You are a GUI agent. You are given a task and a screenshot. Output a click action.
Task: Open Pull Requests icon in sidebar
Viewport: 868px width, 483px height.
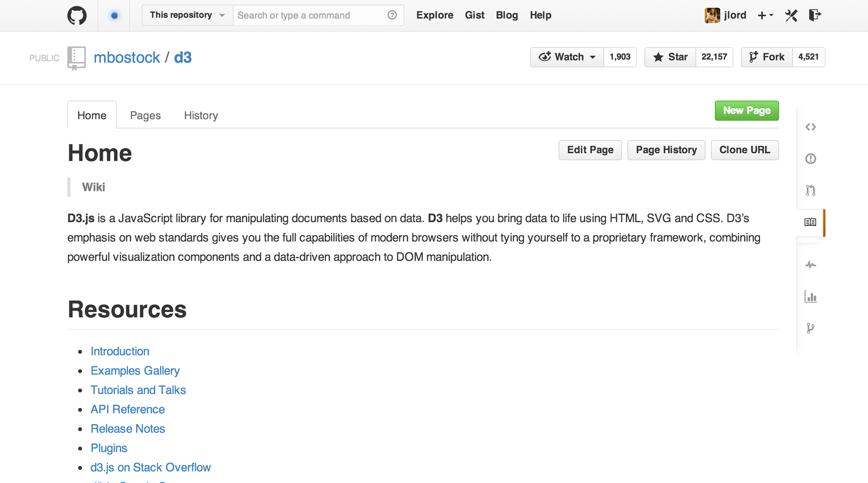point(811,190)
